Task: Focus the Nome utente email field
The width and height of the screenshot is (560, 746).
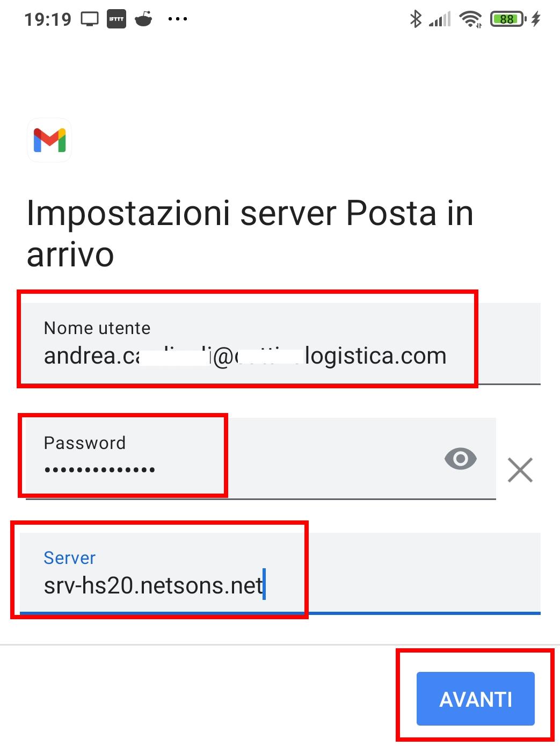Action: point(245,356)
